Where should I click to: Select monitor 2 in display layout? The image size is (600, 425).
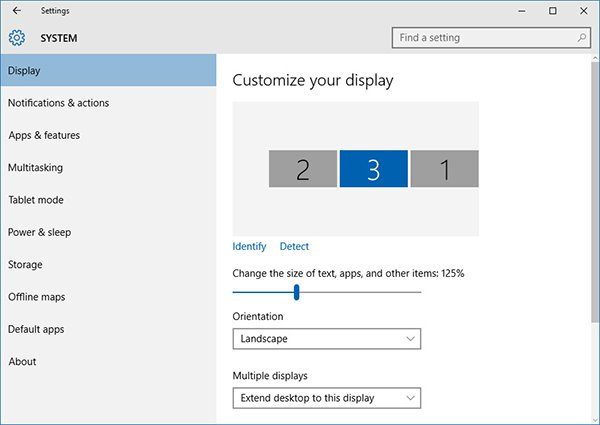[x=302, y=169]
